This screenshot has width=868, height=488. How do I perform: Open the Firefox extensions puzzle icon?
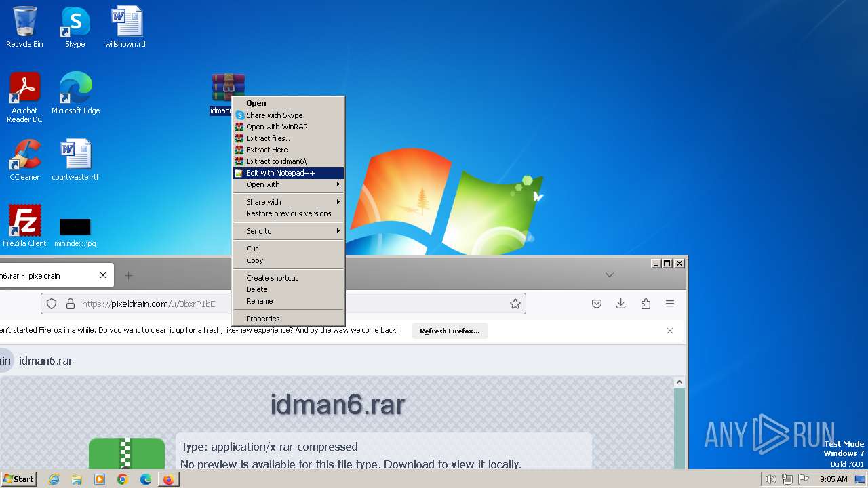click(x=646, y=304)
